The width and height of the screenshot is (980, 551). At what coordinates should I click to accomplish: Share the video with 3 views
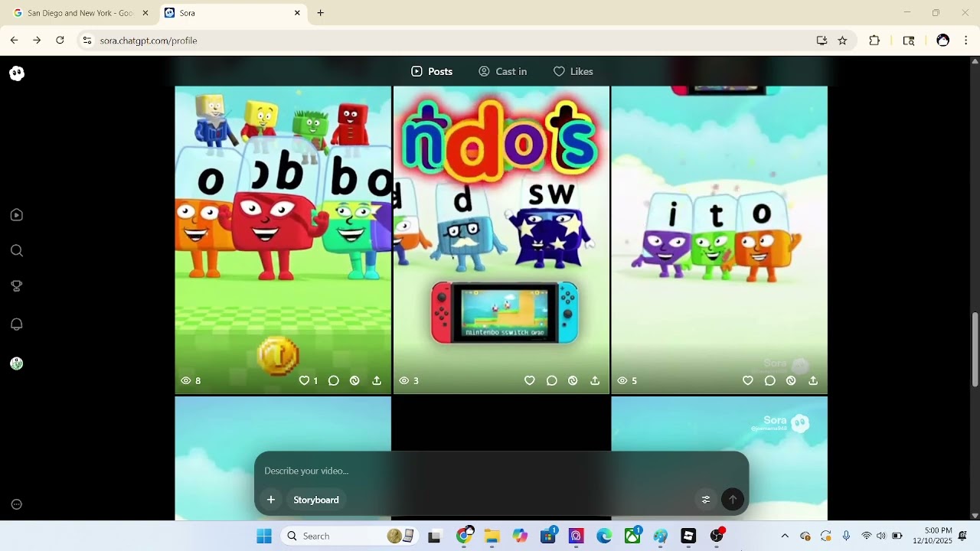click(595, 380)
